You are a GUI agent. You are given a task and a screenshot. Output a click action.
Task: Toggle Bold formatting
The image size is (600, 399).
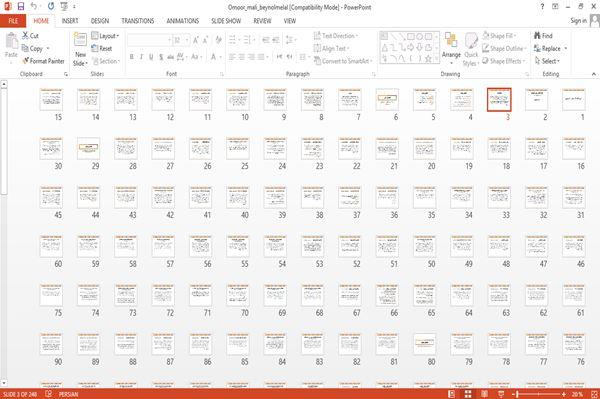tap(132, 57)
